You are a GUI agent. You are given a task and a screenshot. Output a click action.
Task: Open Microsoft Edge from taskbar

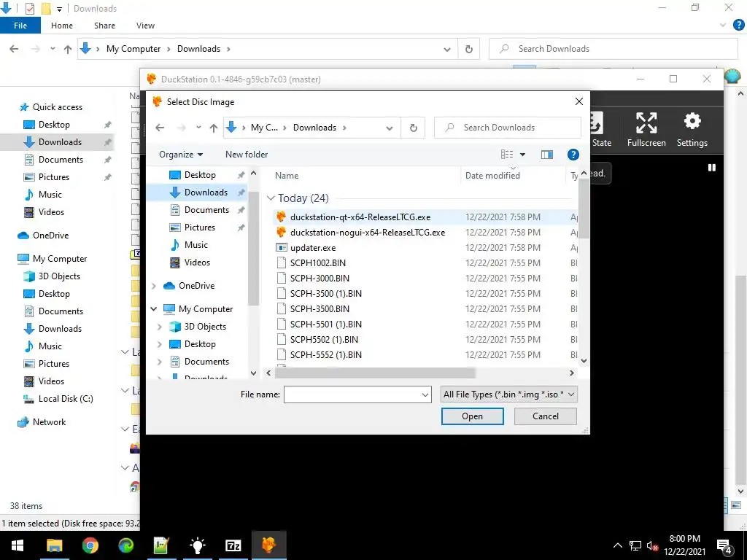(x=125, y=545)
